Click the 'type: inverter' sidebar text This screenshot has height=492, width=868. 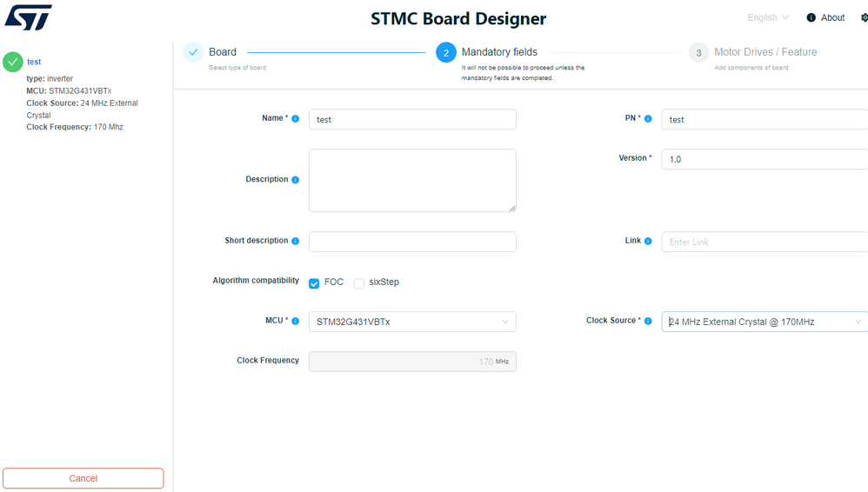[50, 78]
